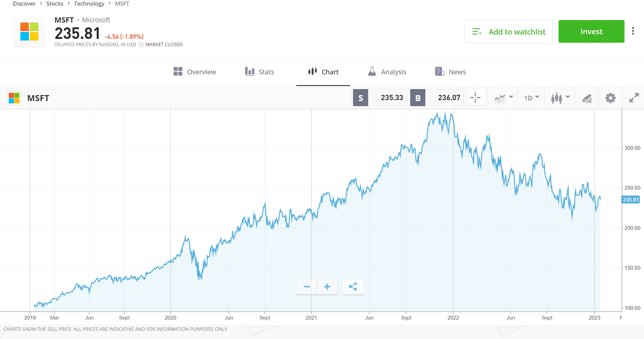Click the green Invest button
644x339 pixels.
(x=592, y=31)
